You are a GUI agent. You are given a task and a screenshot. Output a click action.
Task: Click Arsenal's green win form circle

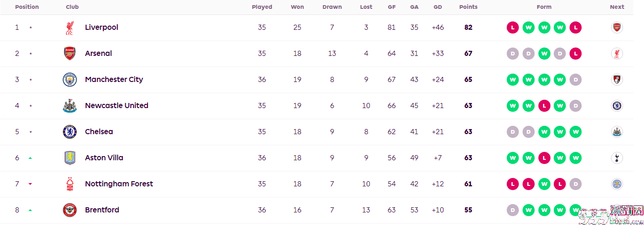pos(544,54)
